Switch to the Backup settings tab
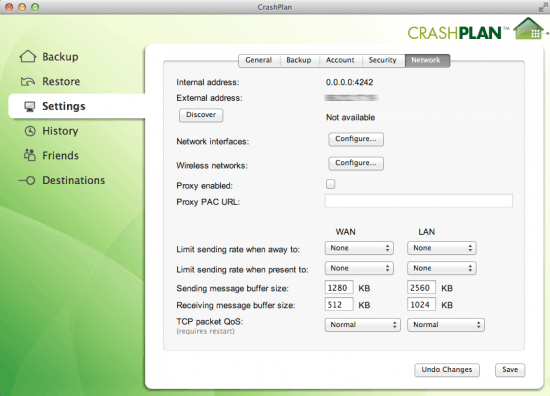This screenshot has height=396, width=550. (x=299, y=60)
